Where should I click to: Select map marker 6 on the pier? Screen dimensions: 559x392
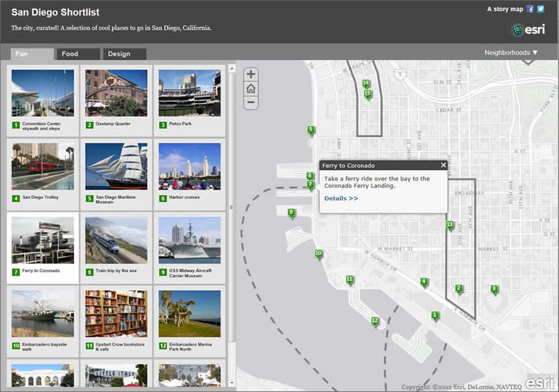310,176
